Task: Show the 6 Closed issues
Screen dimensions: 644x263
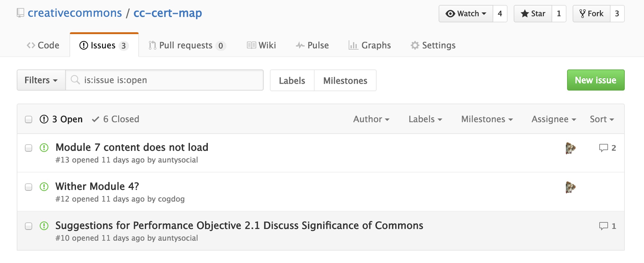Action: click(116, 119)
